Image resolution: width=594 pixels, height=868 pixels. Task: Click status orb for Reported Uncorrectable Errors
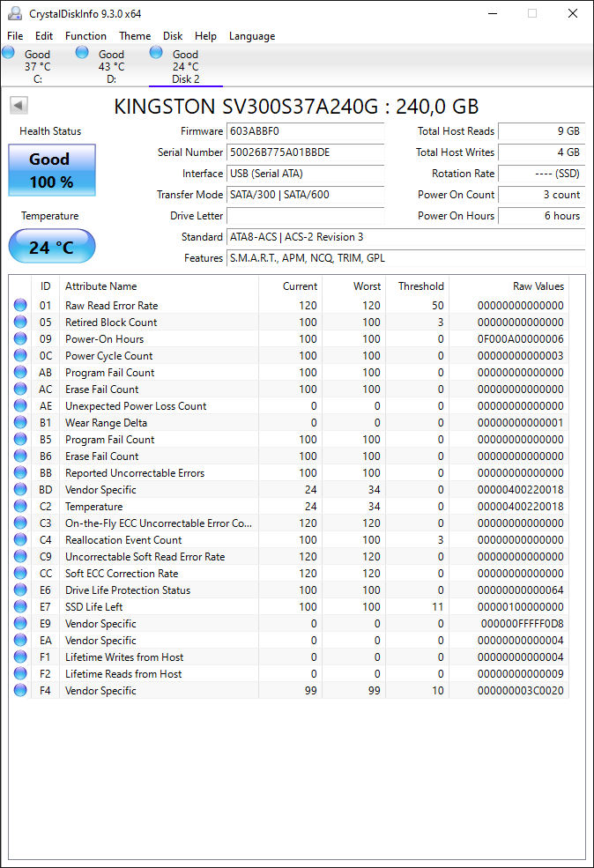pyautogui.click(x=20, y=472)
